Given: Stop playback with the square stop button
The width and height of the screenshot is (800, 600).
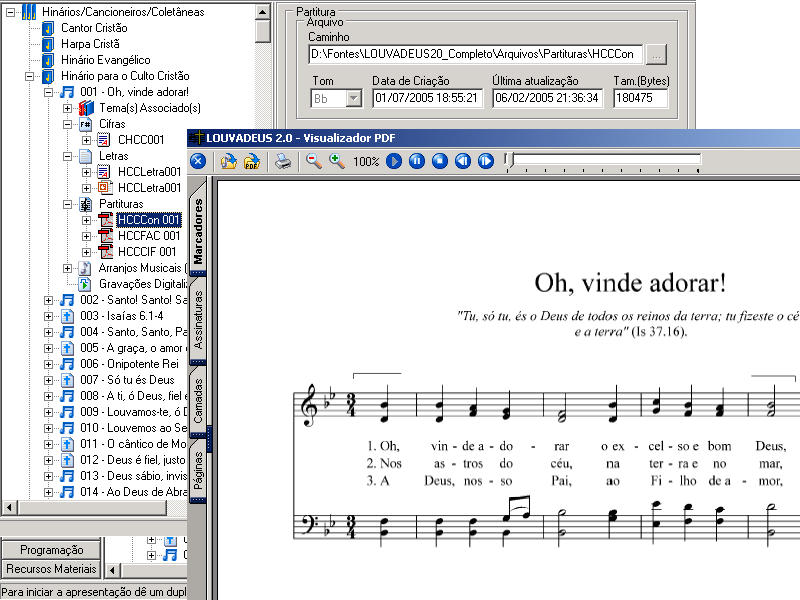Looking at the screenshot, I should click(x=440, y=161).
